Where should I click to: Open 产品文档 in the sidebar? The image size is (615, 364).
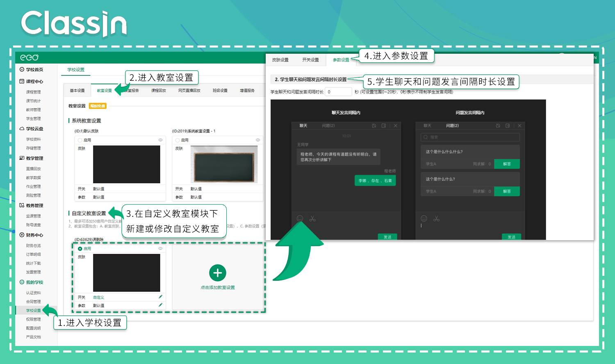(33, 337)
